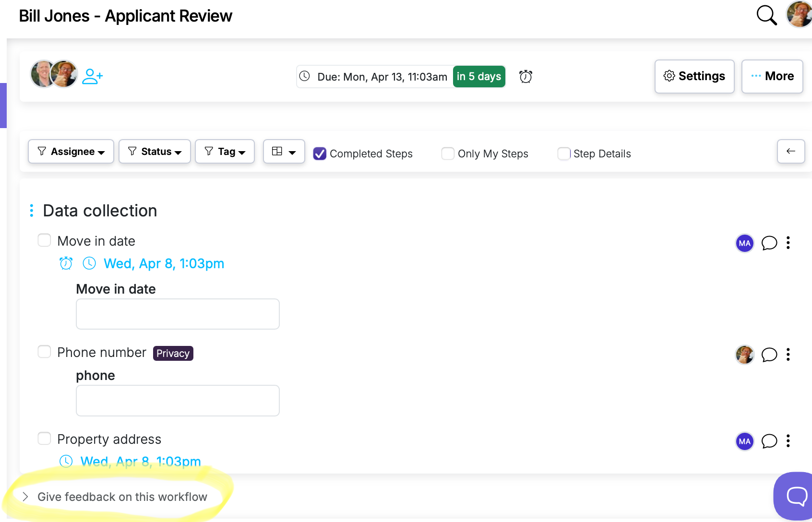Screen dimensions: 812x522
Task: Click the clock icon under Move in date
Action: click(89, 263)
